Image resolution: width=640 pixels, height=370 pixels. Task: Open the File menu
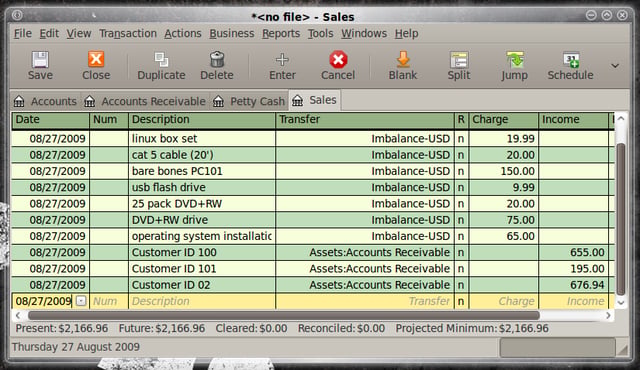pyautogui.click(x=22, y=33)
